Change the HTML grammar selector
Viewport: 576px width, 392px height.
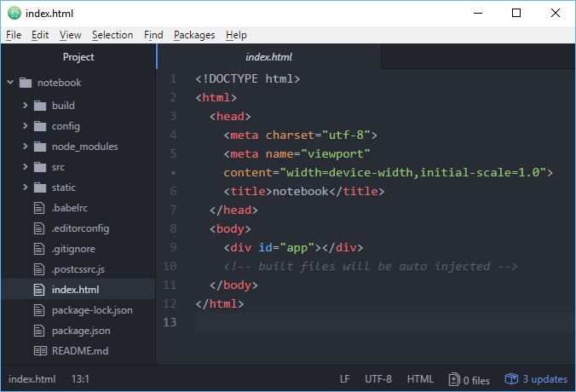pos(420,379)
